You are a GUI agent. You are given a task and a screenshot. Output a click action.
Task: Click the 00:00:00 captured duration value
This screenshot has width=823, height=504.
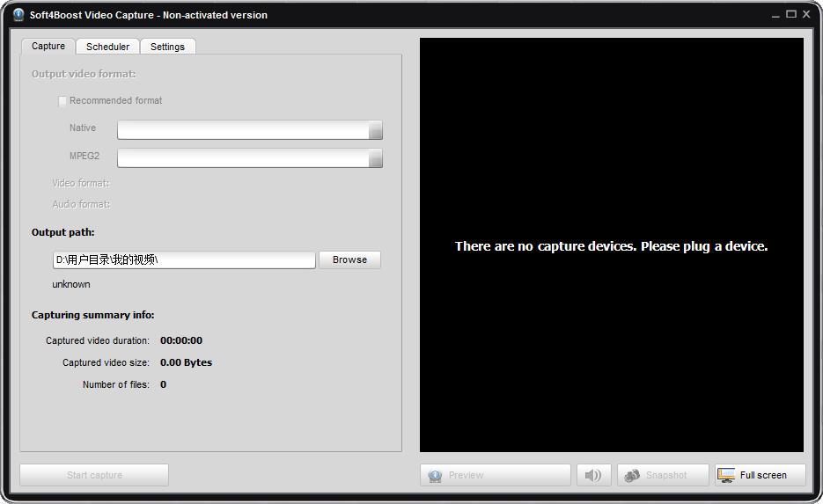pyautogui.click(x=181, y=340)
